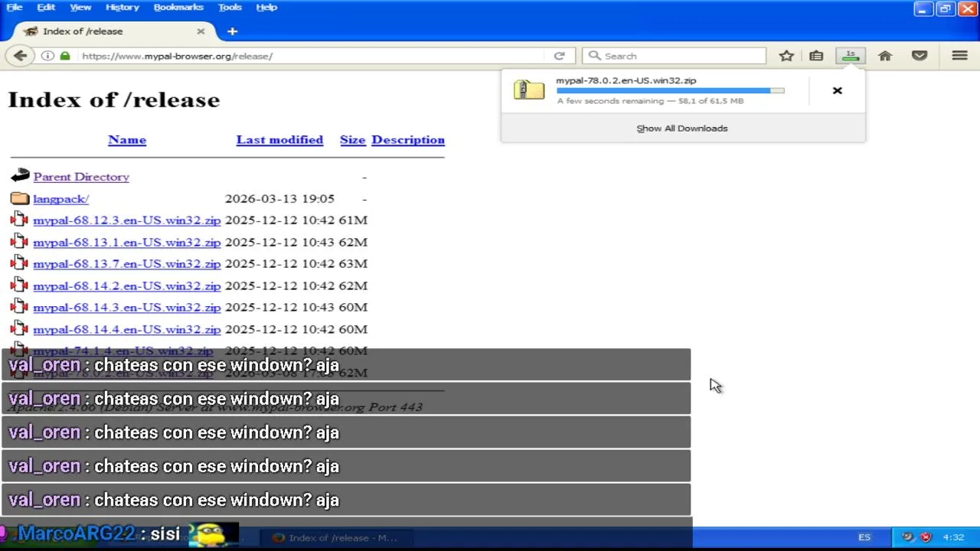
Task: Click file icon beside mypal-68.14.4 zip
Action: point(20,329)
